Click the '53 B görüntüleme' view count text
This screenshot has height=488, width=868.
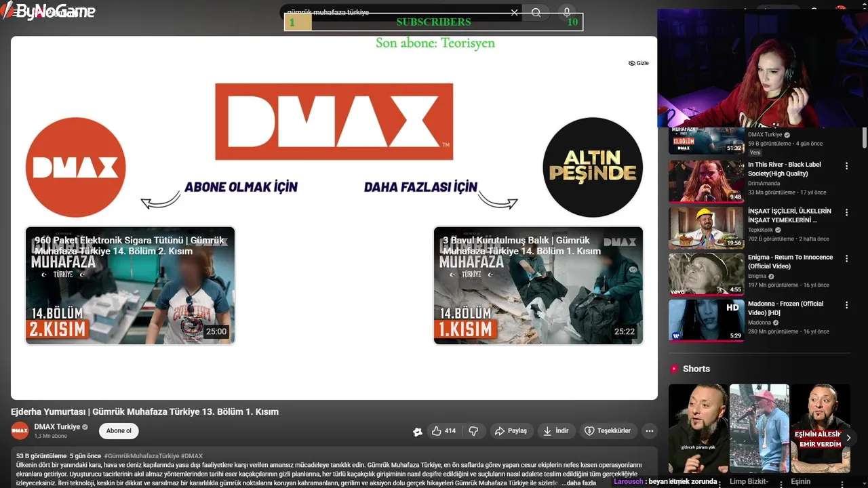point(41,456)
